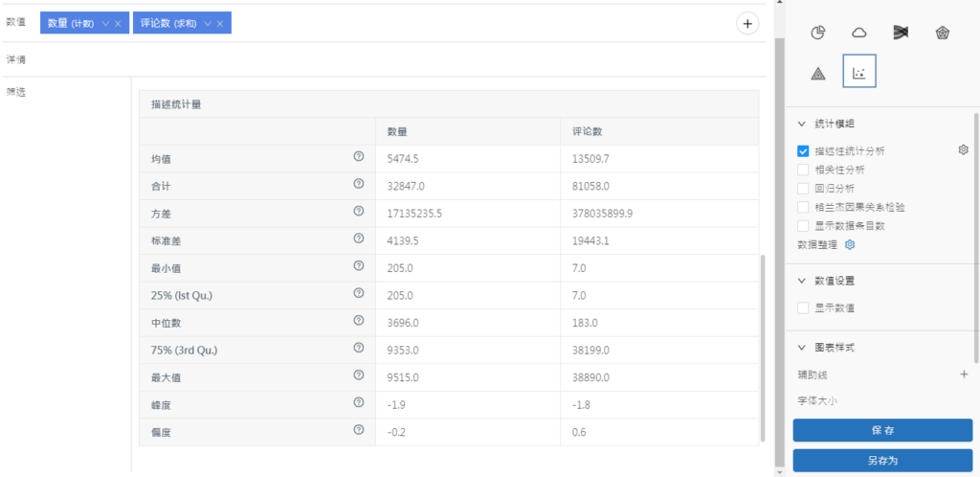Open the 数量 (计数) field dropdown arrow
The height and width of the screenshot is (477, 980).
click(105, 23)
